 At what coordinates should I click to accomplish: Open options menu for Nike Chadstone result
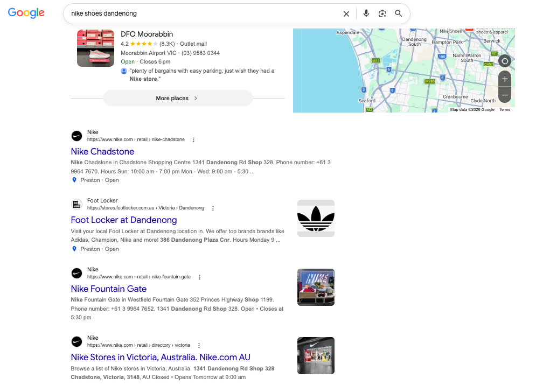pyautogui.click(x=193, y=140)
